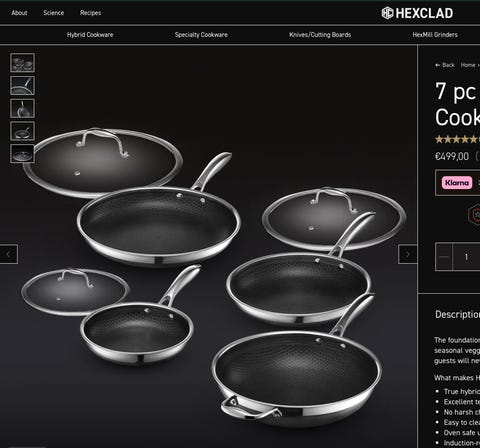
Task: Open the Recipes page
Action: pos(90,13)
